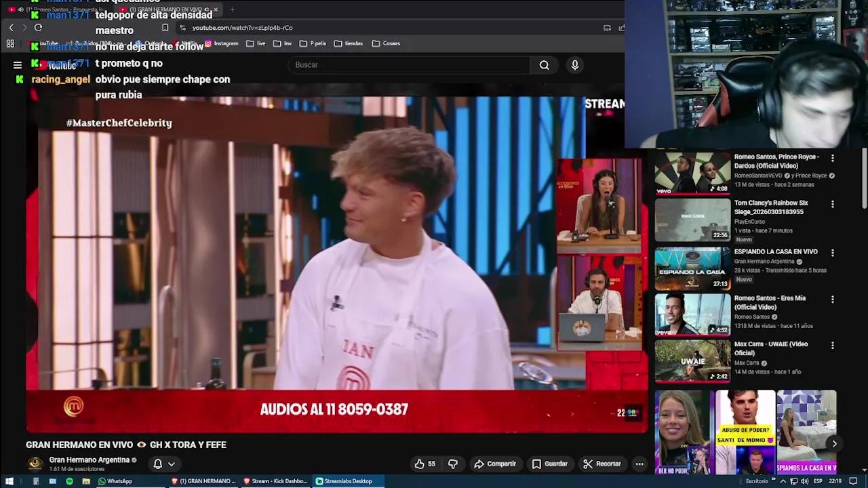Image resolution: width=868 pixels, height=488 pixels.
Task: Click the youtube.com address bar
Action: pos(387,28)
